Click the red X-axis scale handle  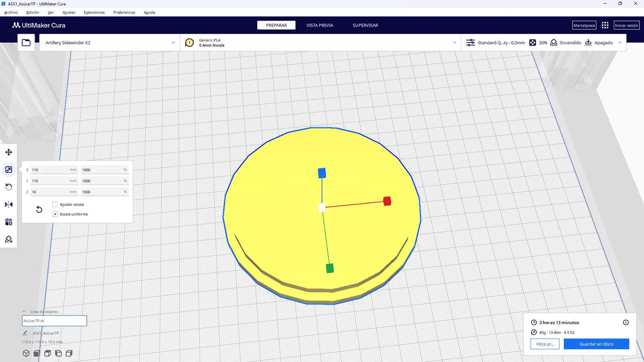tap(387, 201)
